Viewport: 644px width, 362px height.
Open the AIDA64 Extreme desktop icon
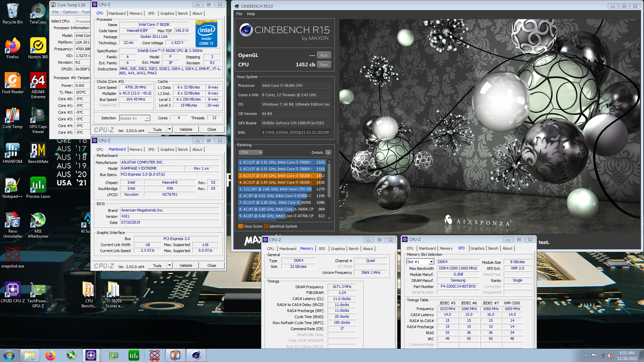38,86
